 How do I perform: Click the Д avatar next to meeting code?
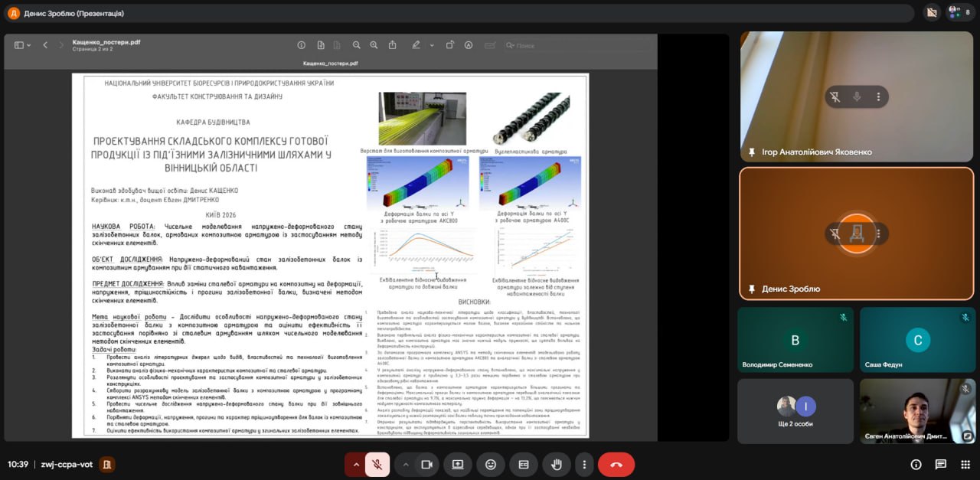(107, 464)
